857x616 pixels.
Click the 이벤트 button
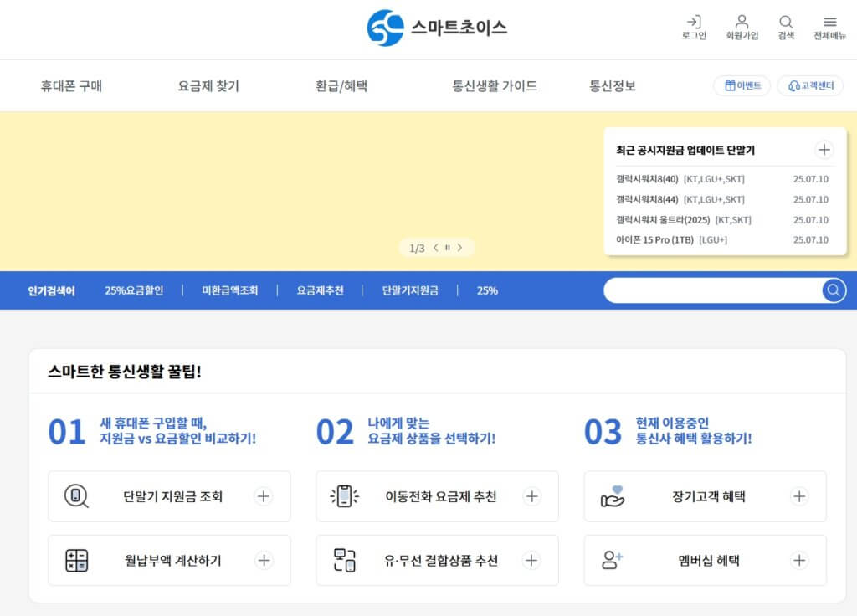click(x=742, y=85)
